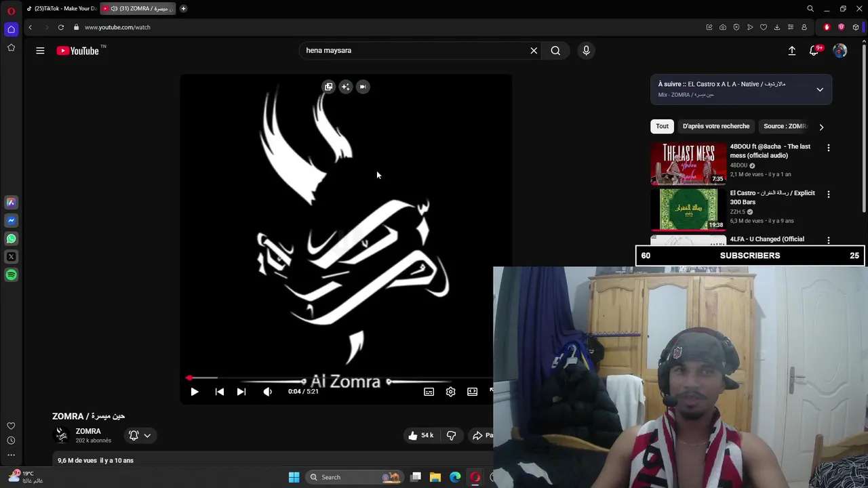
Task: Toggle subtitles with the captions button
Action: [429, 392]
